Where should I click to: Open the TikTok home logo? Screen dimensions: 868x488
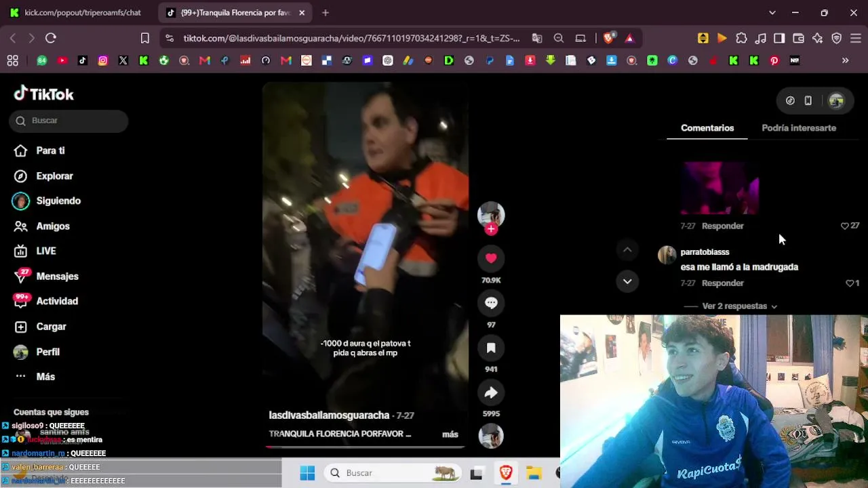[x=44, y=94]
